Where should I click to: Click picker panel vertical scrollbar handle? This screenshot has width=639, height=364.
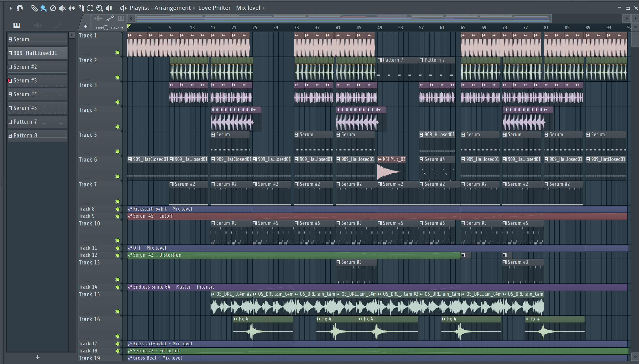tap(72, 35)
